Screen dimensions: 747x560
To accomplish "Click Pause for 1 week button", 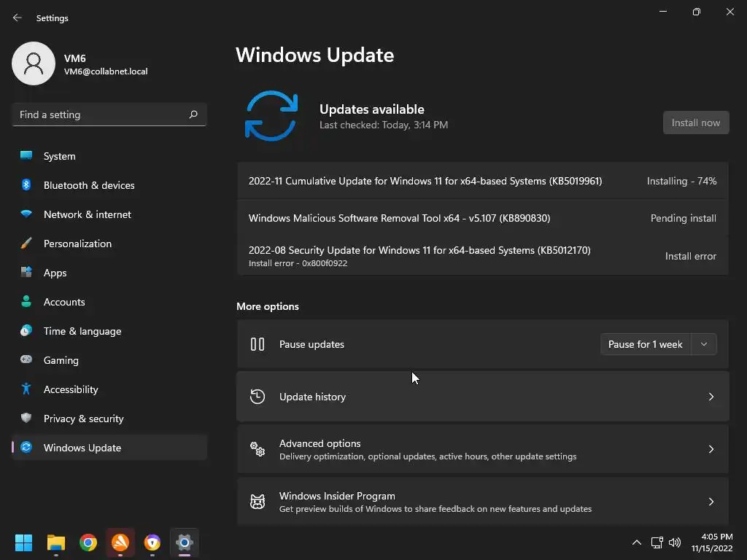I will 646,344.
